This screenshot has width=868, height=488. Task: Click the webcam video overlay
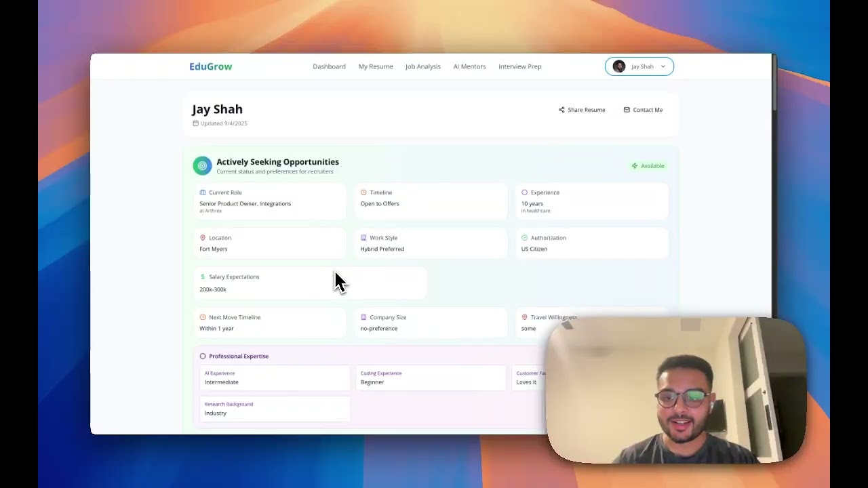[676, 390]
